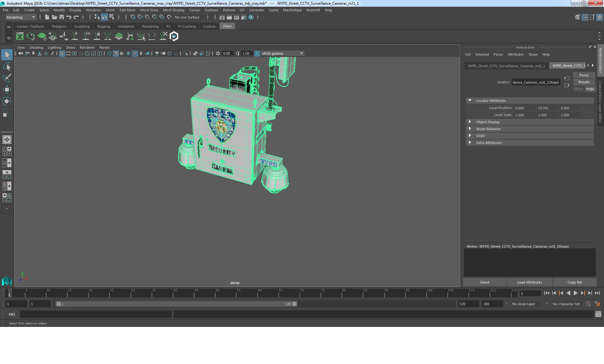Viewport: 604px width, 364px height.
Task: Pick the Paint selection tool
Action: pos(7,78)
